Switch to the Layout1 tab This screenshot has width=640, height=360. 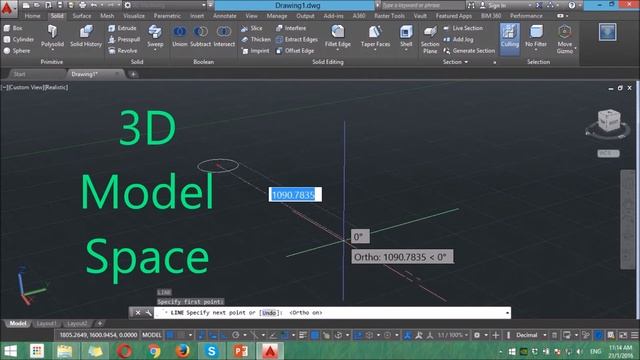pyautogui.click(x=47, y=323)
